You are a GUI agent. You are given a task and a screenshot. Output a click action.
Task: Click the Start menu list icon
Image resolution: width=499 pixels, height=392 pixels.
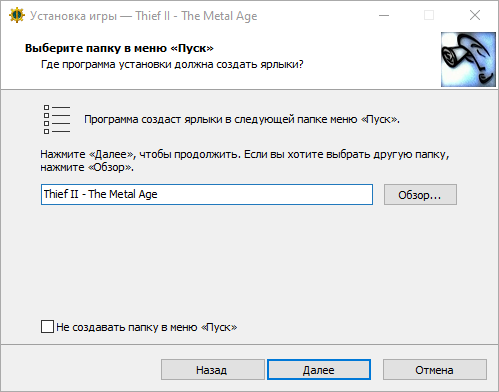coord(57,119)
